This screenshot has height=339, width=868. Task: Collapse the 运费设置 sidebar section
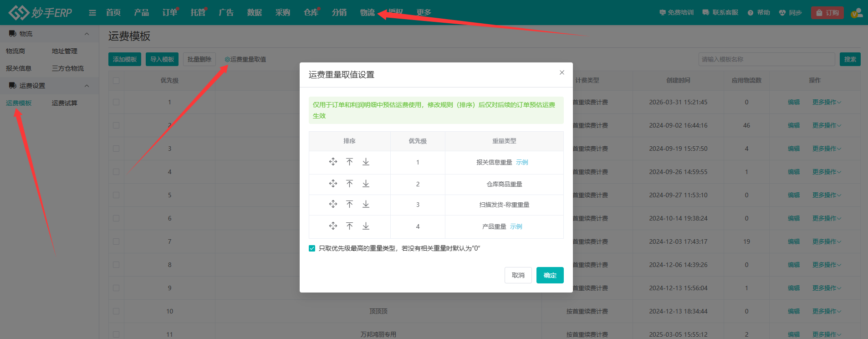pos(87,86)
